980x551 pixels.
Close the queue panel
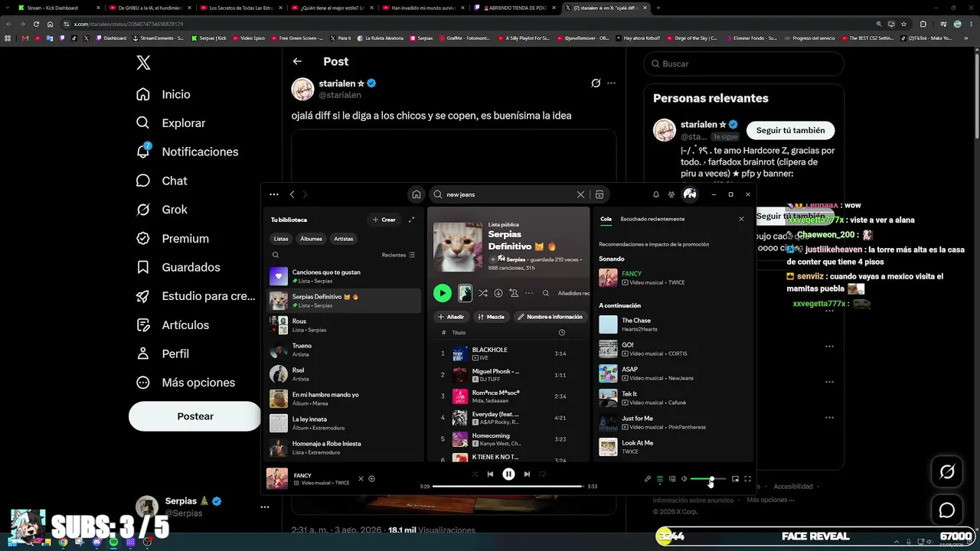[741, 219]
